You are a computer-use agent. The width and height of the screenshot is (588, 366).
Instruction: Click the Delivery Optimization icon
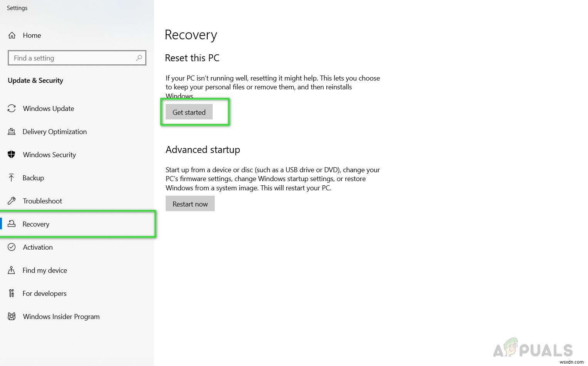click(12, 132)
